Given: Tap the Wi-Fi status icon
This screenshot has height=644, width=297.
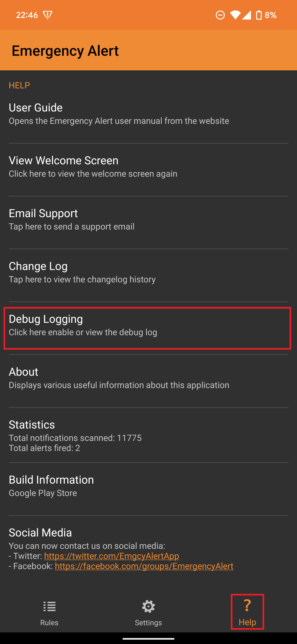Looking at the screenshot, I should [235, 15].
